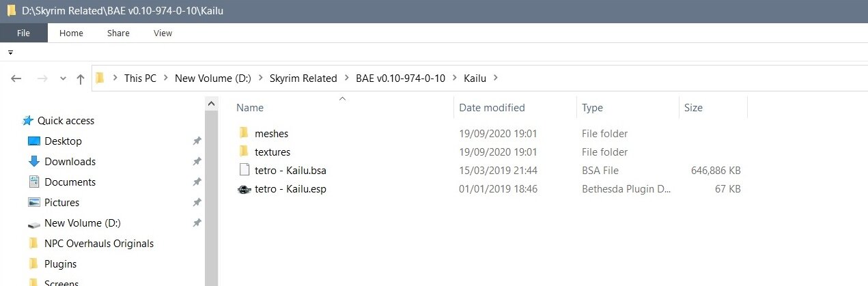Click the navigation pane scrollbar up arrow
868x286 pixels.
(212, 104)
